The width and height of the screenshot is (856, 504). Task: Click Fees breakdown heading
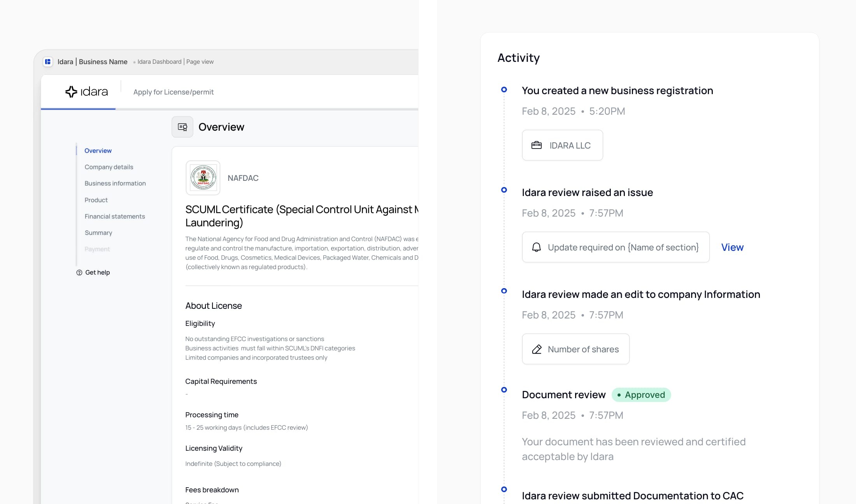[212, 490]
